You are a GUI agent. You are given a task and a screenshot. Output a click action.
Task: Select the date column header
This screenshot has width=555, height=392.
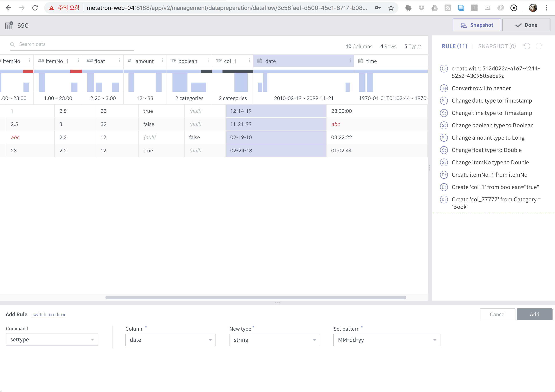(303, 61)
